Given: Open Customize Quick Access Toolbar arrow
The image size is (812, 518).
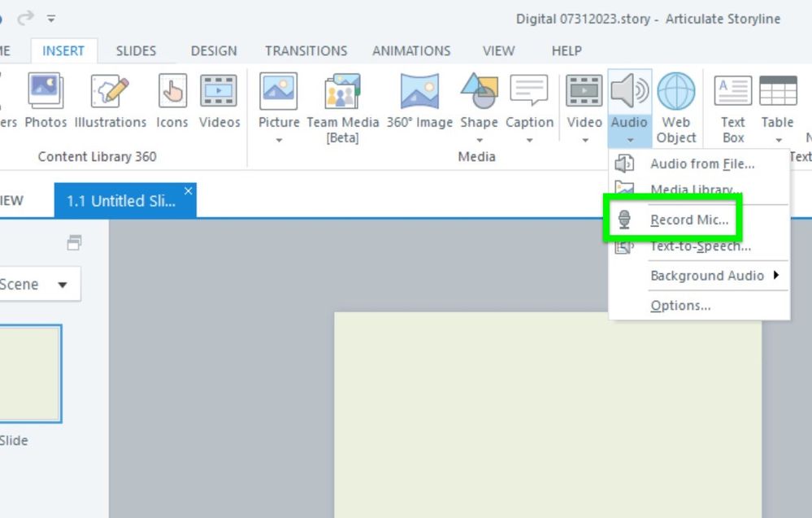Looking at the screenshot, I should (x=50, y=20).
